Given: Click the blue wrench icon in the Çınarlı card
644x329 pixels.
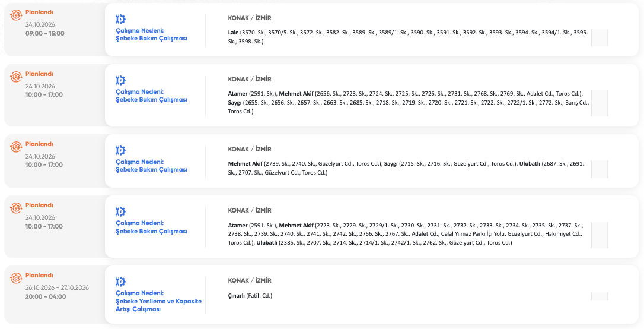Looking at the screenshot, I should coord(120,281).
